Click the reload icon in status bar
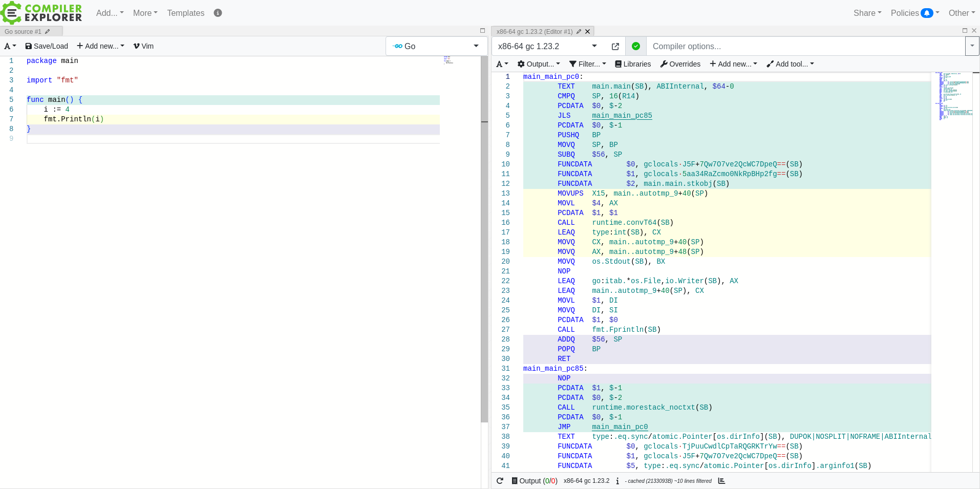This screenshot has height=489, width=980. pyautogui.click(x=500, y=481)
